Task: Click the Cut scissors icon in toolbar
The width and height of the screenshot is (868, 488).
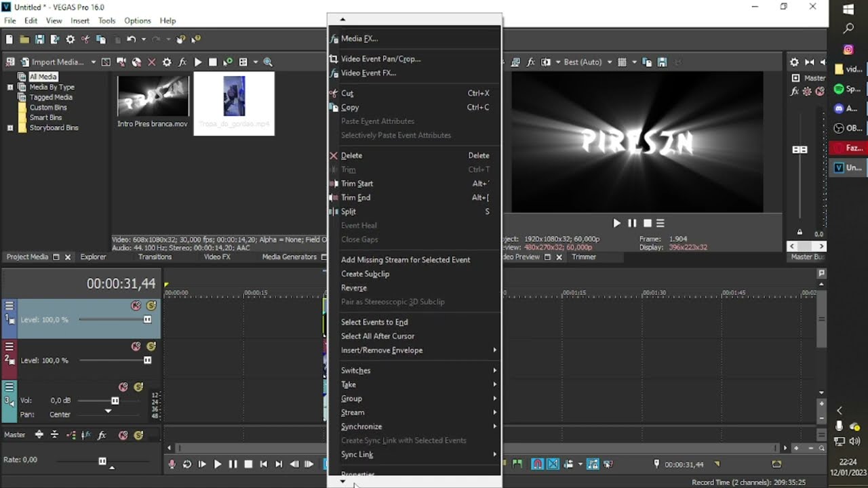Action: (85, 39)
